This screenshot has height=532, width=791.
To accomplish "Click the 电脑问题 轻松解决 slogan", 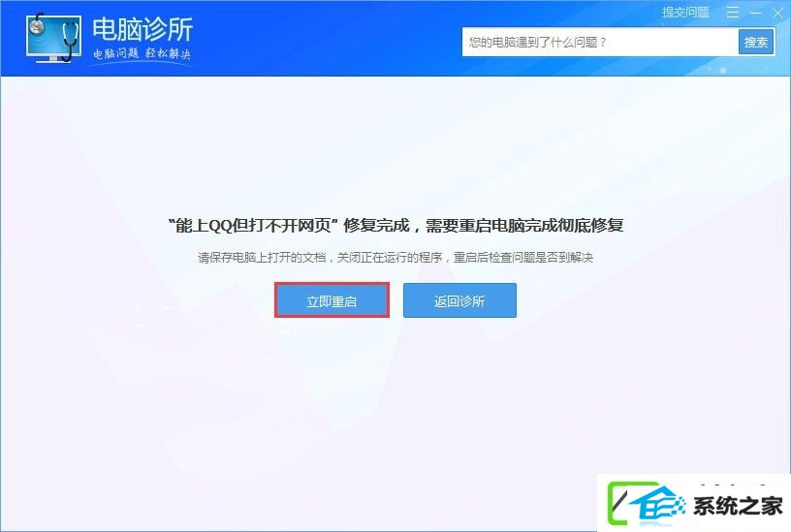I will tap(142, 53).
